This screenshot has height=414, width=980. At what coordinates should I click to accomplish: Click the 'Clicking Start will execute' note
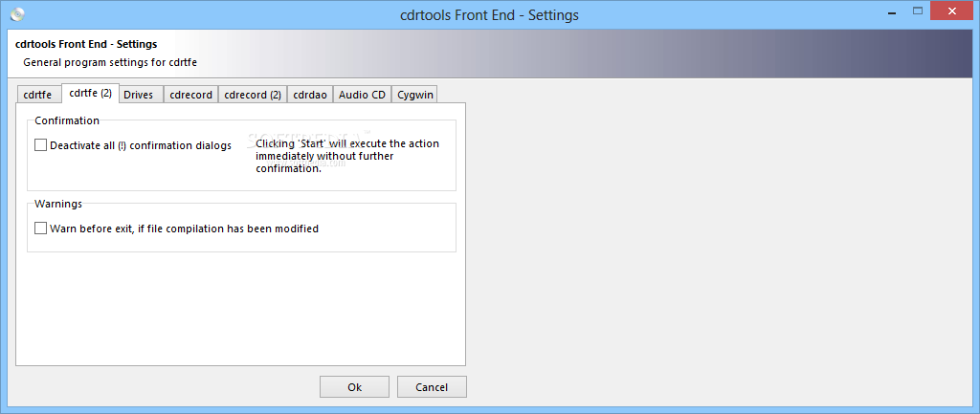pyautogui.click(x=347, y=156)
